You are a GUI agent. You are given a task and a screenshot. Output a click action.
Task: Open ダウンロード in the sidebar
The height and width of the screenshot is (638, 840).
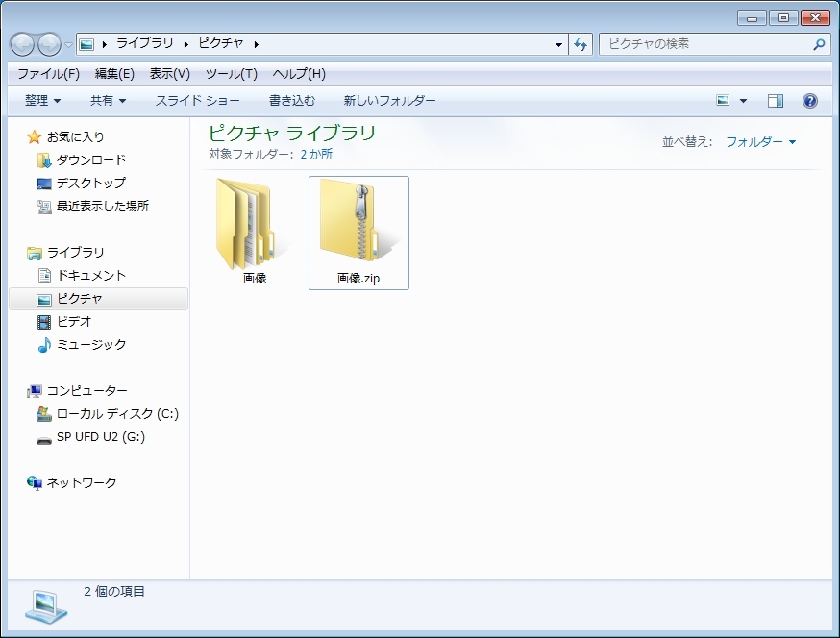pos(91,159)
